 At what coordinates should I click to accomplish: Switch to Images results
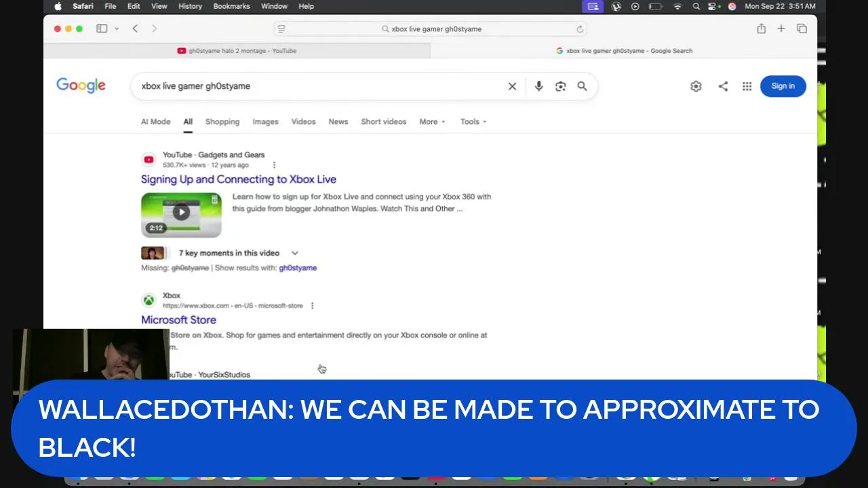point(265,121)
